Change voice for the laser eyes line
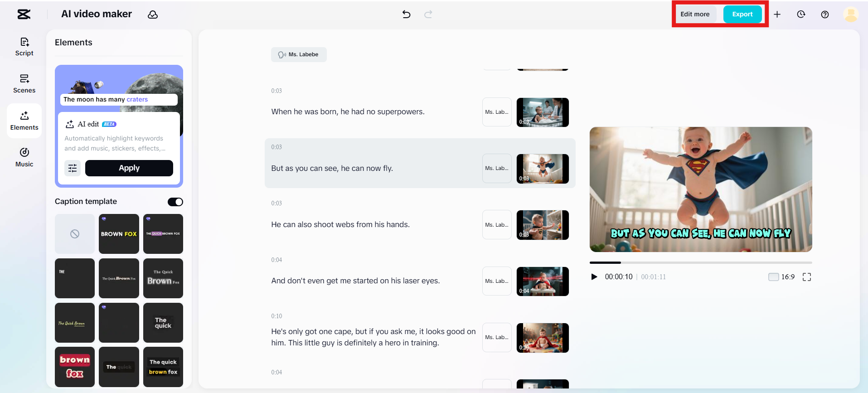This screenshot has height=393, width=868. point(497,281)
